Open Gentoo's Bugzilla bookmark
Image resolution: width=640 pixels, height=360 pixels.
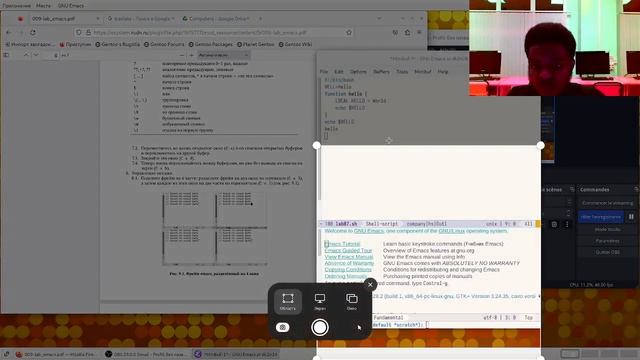(118, 44)
